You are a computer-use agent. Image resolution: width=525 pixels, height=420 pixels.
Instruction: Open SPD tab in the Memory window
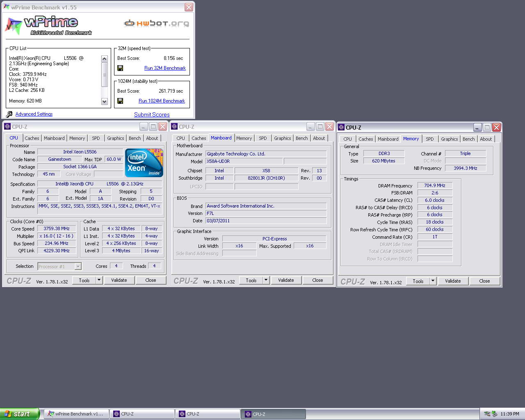[430, 139]
